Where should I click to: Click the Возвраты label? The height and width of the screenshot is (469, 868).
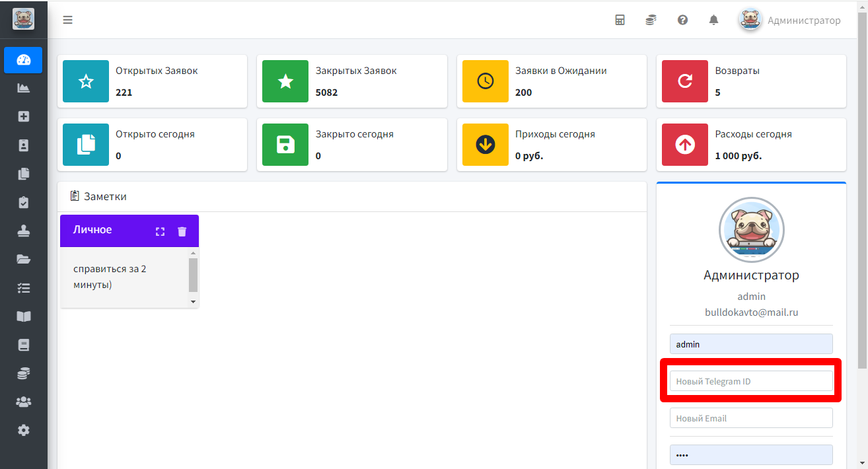[x=737, y=71]
